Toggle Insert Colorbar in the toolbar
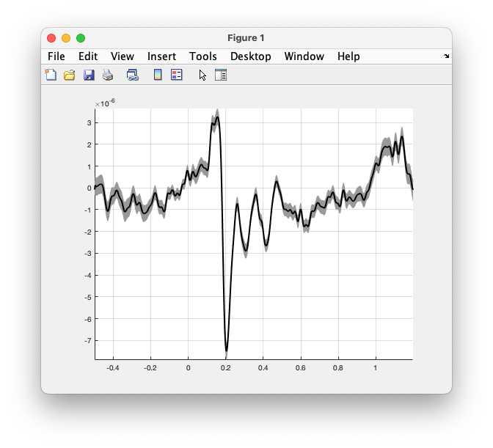 pyautogui.click(x=158, y=75)
